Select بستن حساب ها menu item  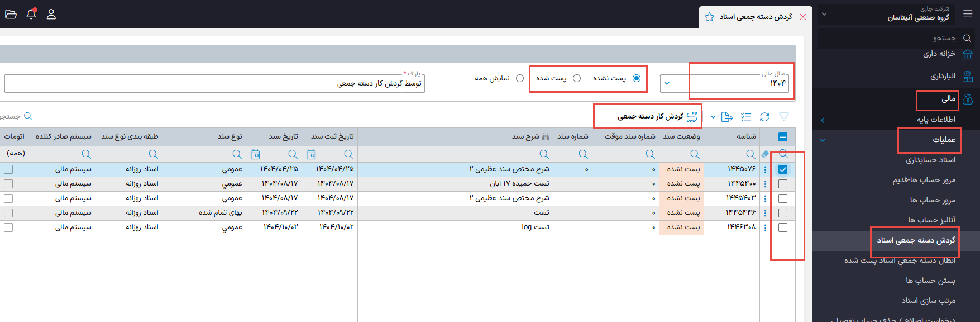click(930, 281)
